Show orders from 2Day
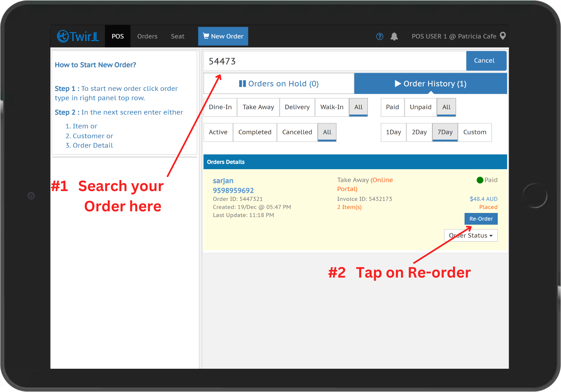 click(419, 132)
